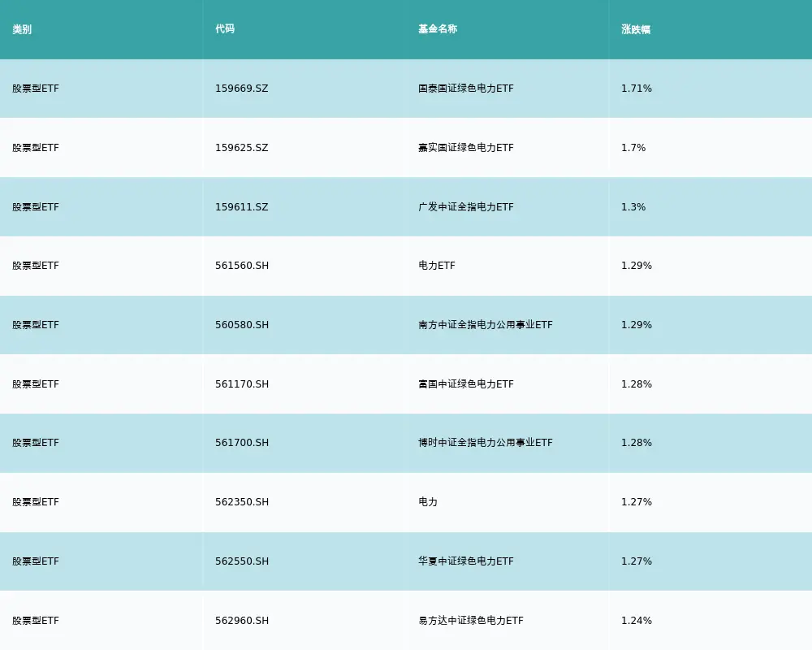Click the 代码 column header

click(225, 29)
